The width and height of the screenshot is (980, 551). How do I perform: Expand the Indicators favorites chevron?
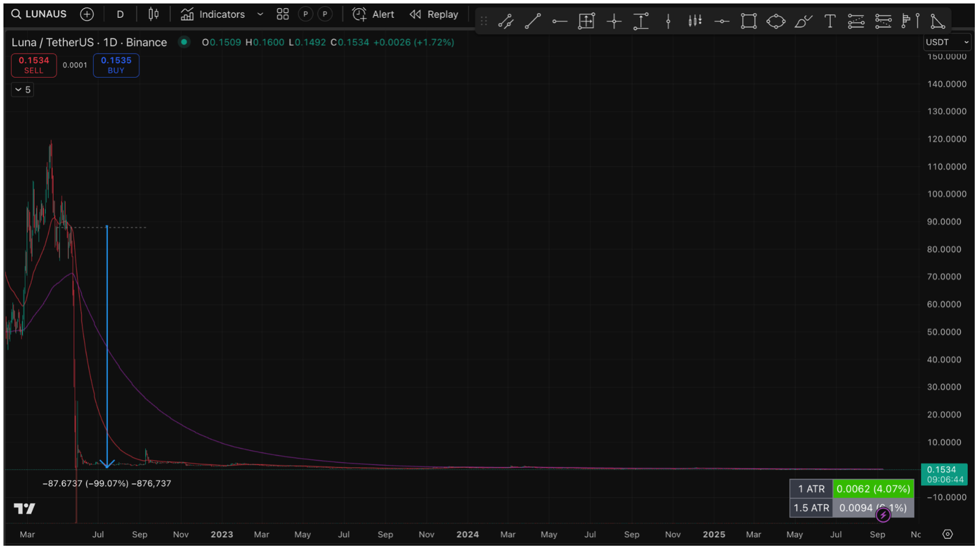[260, 14]
